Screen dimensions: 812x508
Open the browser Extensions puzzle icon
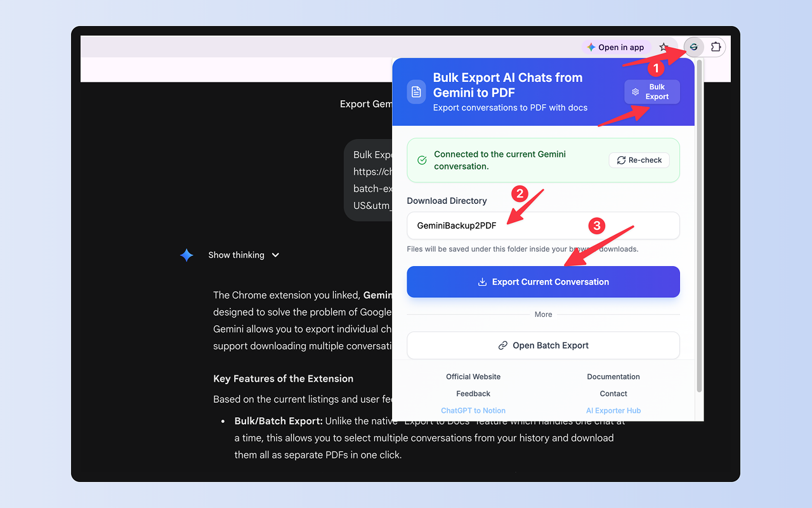716,47
